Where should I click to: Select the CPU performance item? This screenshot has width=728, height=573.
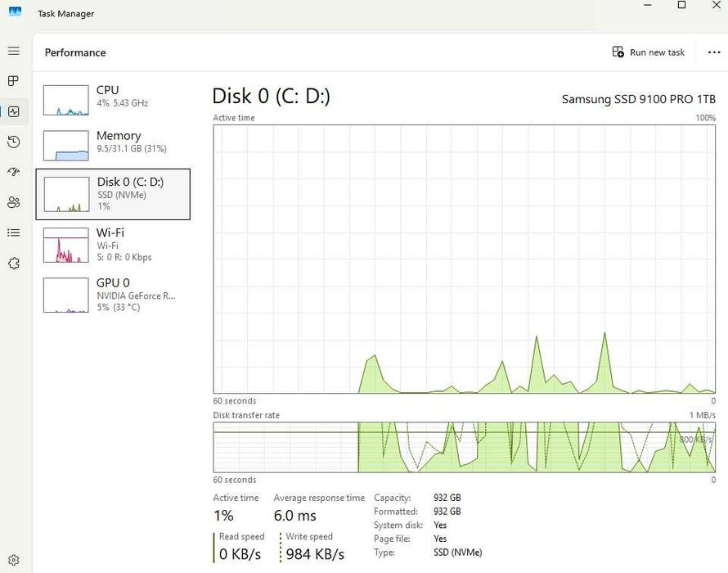(x=113, y=99)
